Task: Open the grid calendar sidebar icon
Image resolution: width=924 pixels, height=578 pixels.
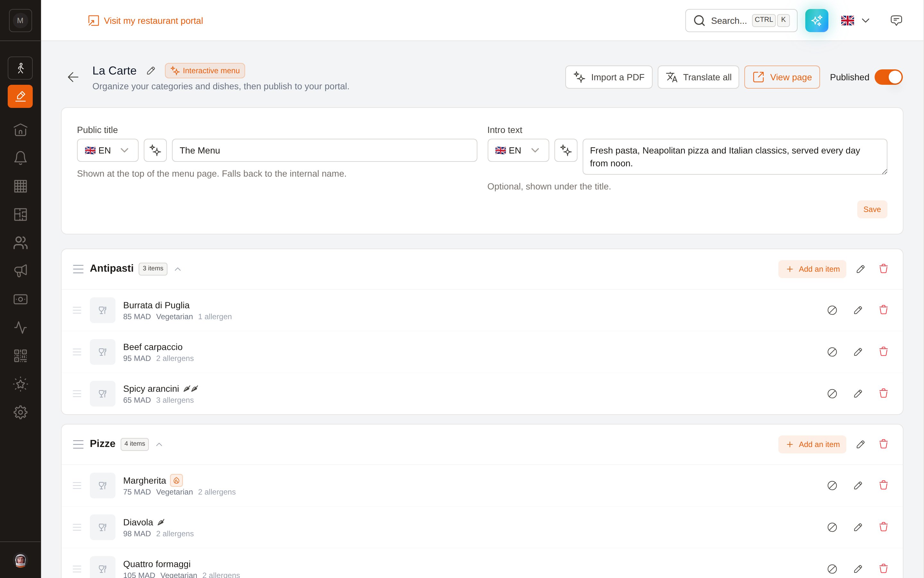Action: coord(20,186)
